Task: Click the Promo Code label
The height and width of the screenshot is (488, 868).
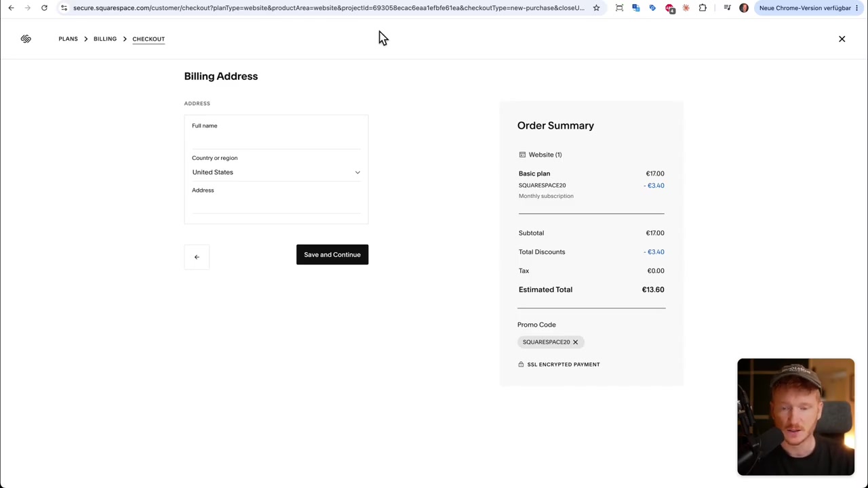Action: [536, 325]
